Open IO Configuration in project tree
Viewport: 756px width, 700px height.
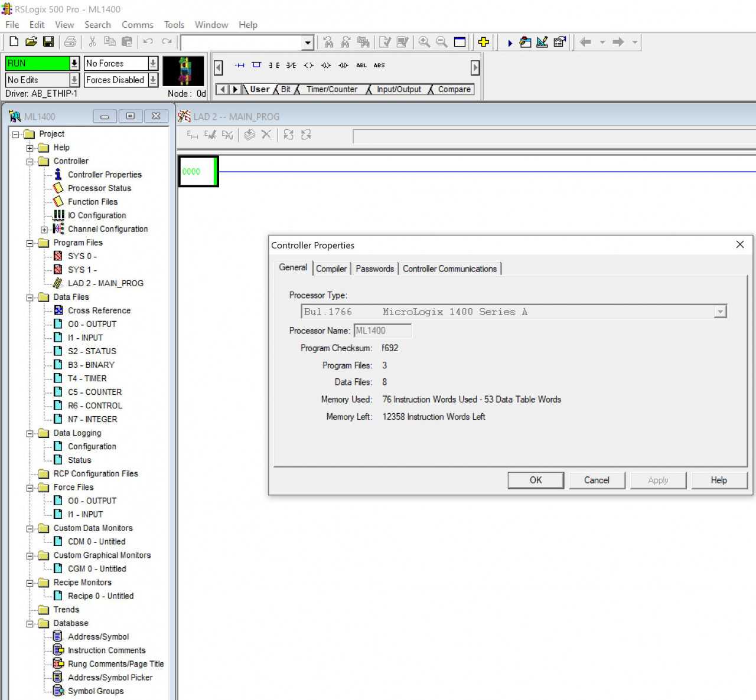coord(97,215)
